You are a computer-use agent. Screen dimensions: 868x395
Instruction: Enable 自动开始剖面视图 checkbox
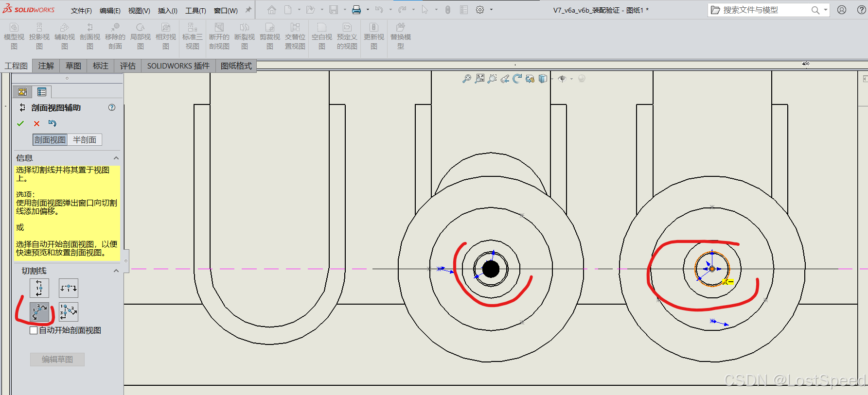pos(34,330)
